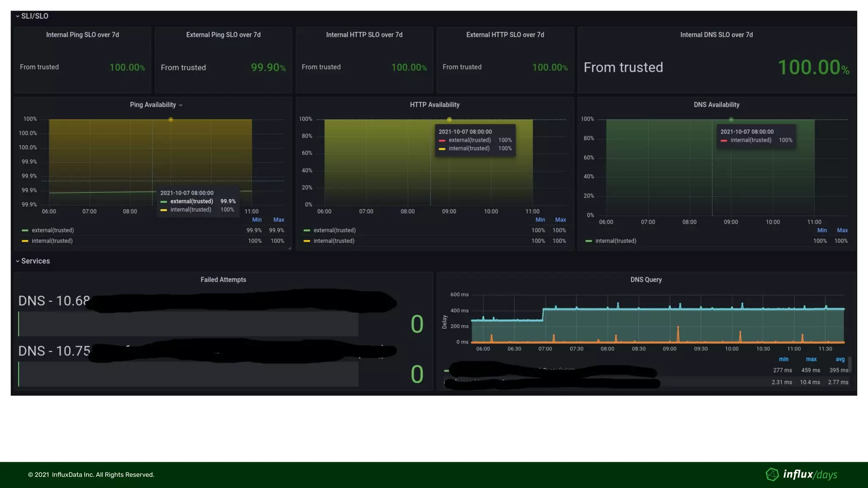The image size is (868, 488).
Task: Toggle external(trusted) series in HTTP Availability legend
Action: tap(334, 230)
